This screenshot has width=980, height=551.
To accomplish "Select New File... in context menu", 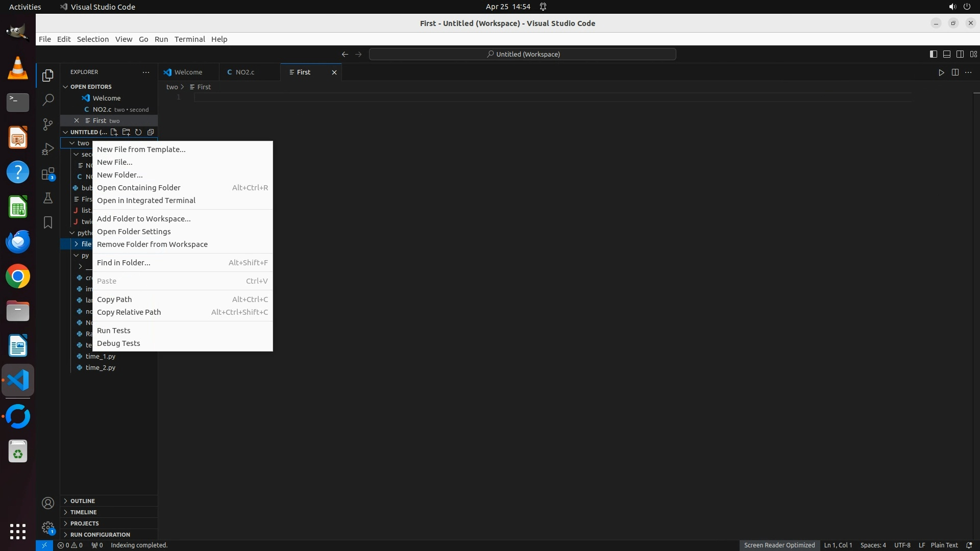I will point(115,162).
